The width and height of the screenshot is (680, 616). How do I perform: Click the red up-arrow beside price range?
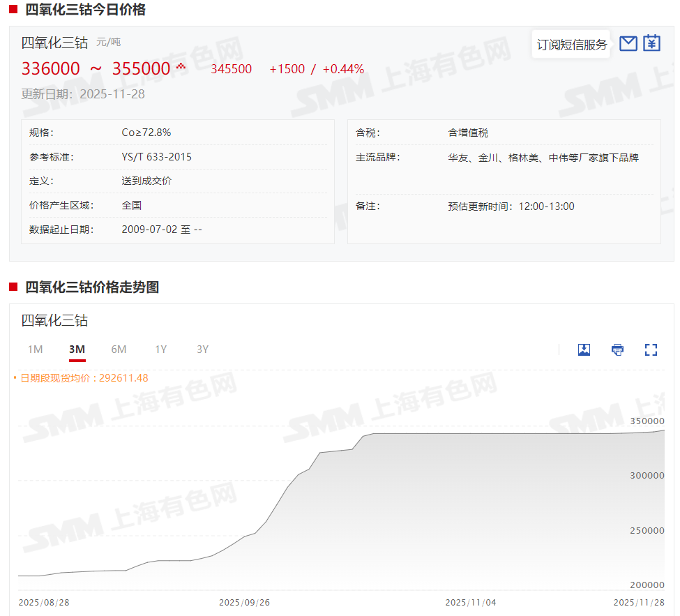181,66
